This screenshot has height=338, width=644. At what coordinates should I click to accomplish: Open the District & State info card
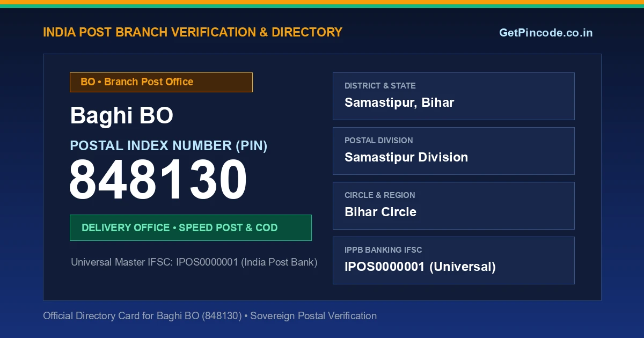(x=453, y=96)
